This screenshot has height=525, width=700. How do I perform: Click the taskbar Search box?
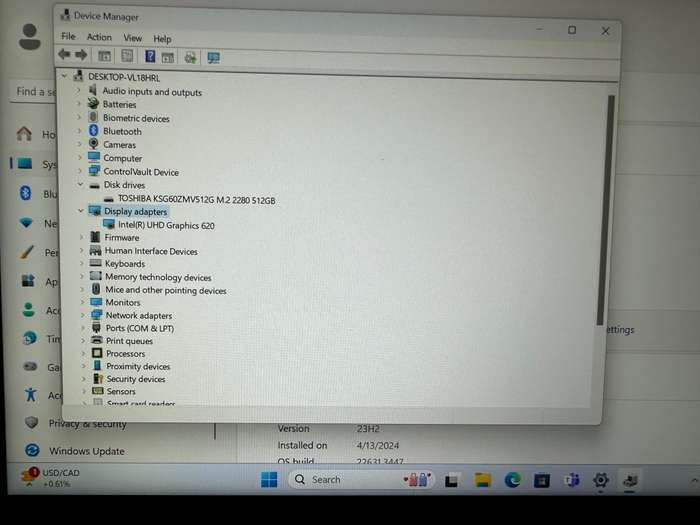tap(362, 479)
